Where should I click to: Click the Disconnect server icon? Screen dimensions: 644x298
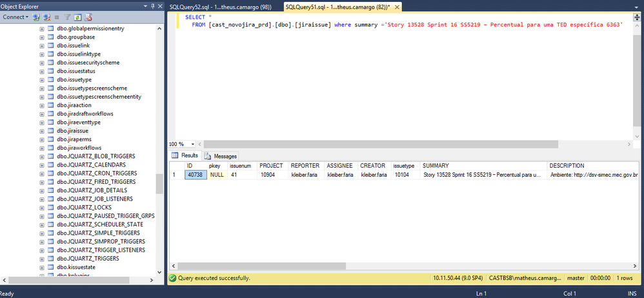tap(47, 17)
